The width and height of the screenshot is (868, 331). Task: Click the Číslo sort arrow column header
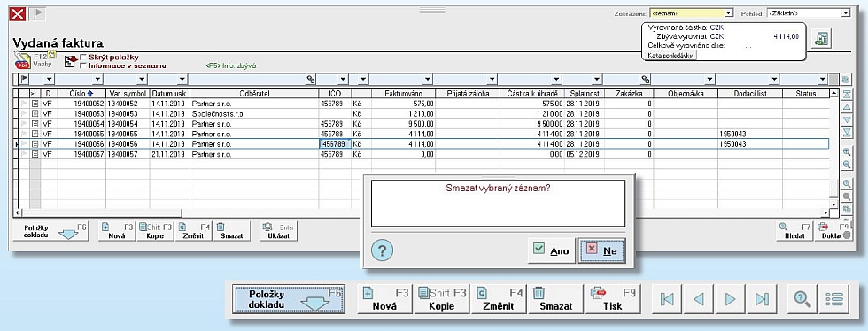tap(81, 94)
